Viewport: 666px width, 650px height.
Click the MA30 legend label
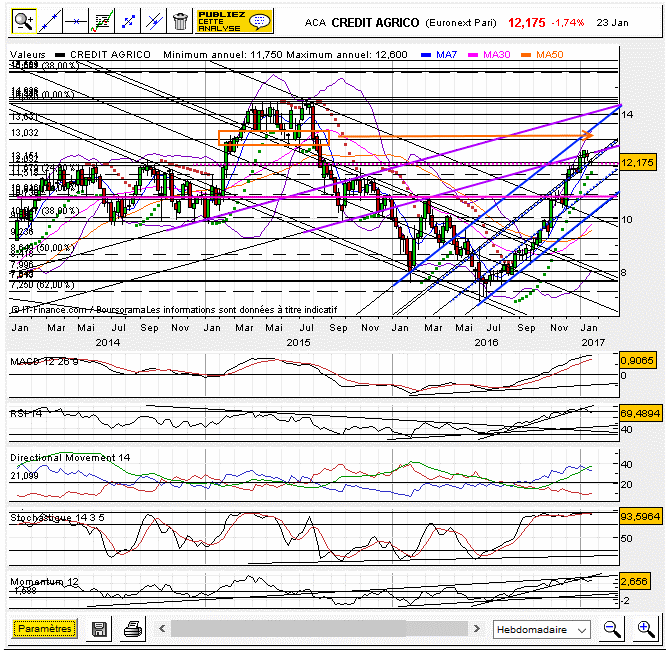497,54
